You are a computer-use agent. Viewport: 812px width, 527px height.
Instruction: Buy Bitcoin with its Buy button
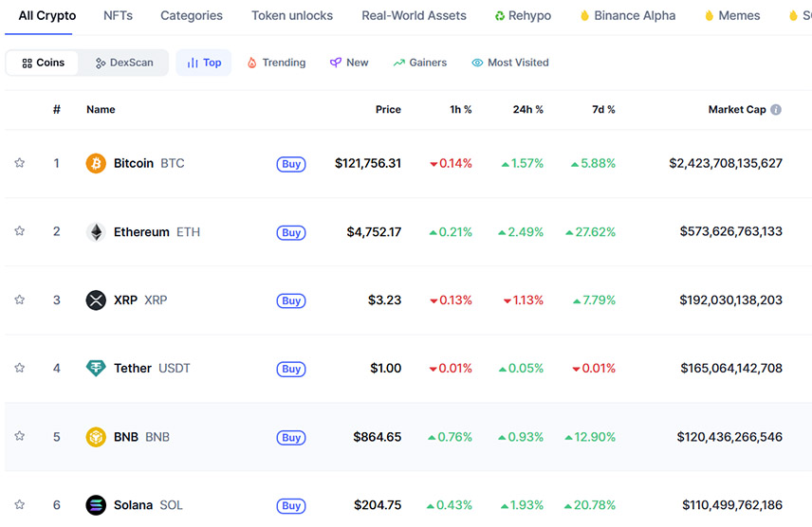click(291, 164)
